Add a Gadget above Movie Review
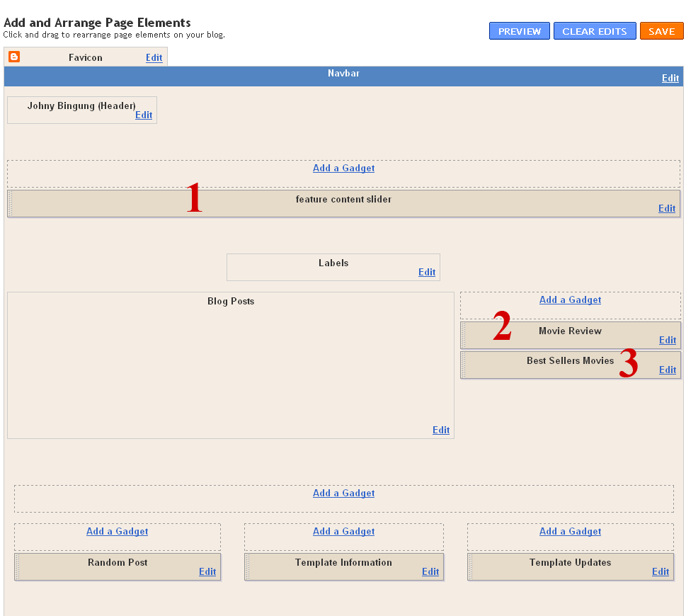This screenshot has height=616, width=686. click(x=570, y=300)
